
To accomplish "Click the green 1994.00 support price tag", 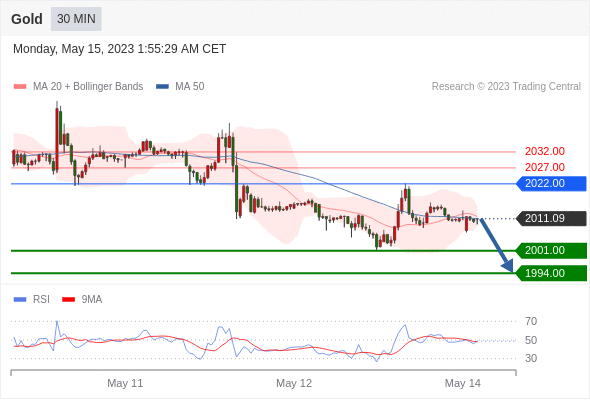I will (x=551, y=273).
